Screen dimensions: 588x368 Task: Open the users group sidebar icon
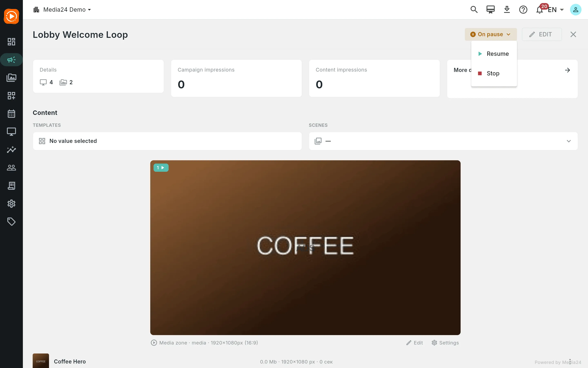click(11, 168)
